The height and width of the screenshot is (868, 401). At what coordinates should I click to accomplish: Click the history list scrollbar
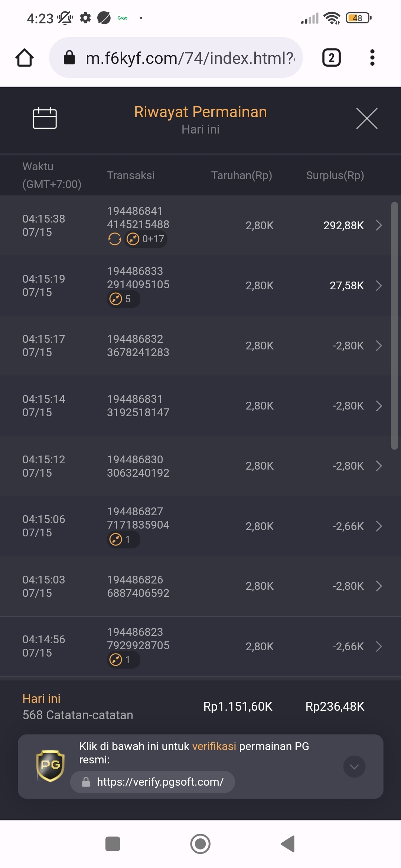394,326
